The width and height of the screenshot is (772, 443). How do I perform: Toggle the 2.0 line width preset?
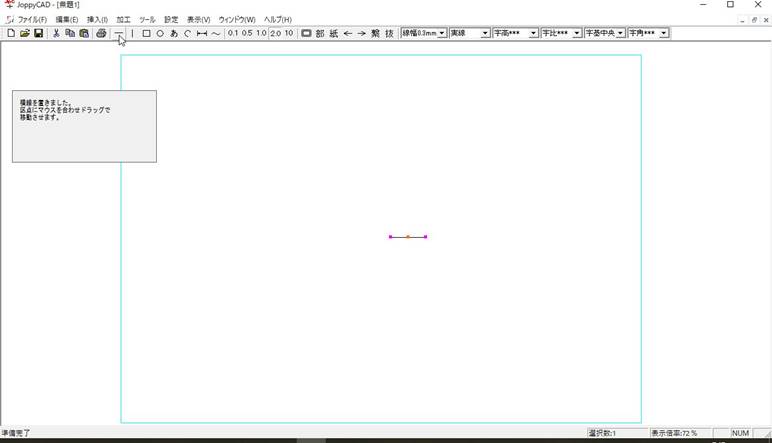click(275, 33)
